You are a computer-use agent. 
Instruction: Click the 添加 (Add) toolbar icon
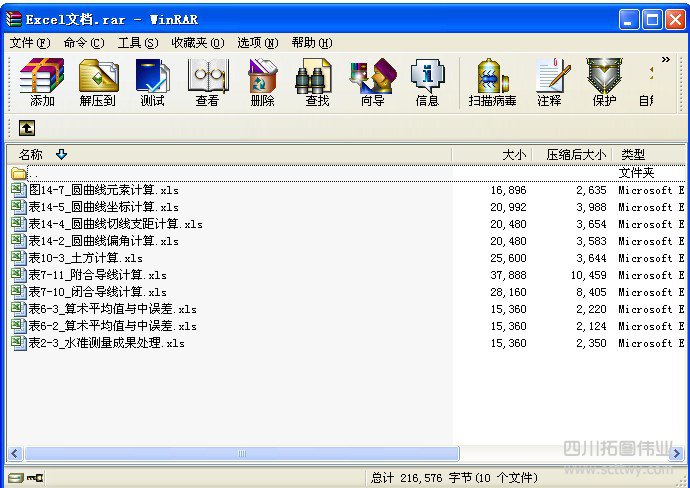click(x=42, y=82)
